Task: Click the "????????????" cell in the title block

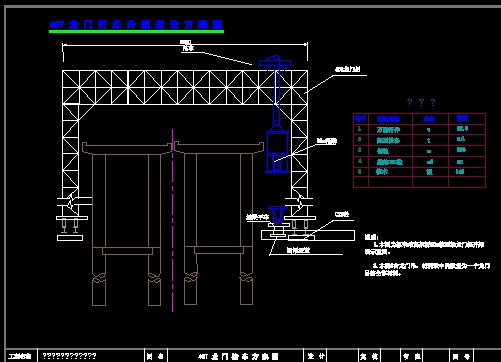Action: coord(69,356)
